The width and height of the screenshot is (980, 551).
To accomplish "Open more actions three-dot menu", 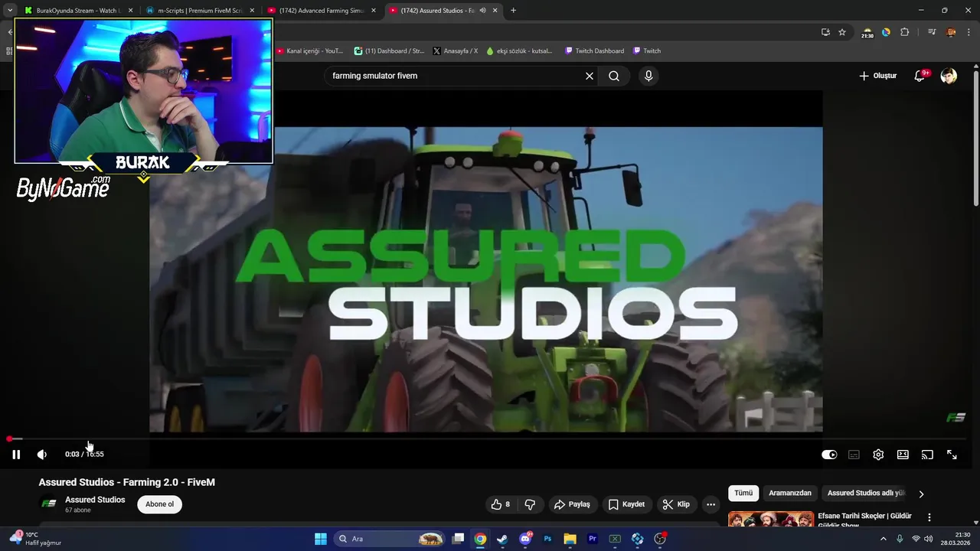I will (710, 504).
